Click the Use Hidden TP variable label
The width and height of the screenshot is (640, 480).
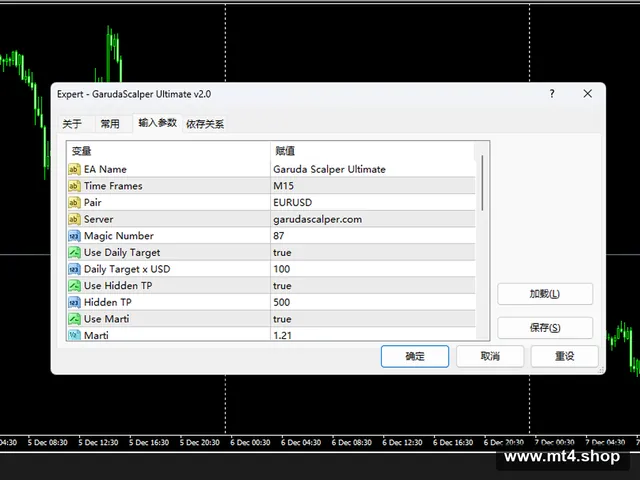pyautogui.click(x=118, y=286)
